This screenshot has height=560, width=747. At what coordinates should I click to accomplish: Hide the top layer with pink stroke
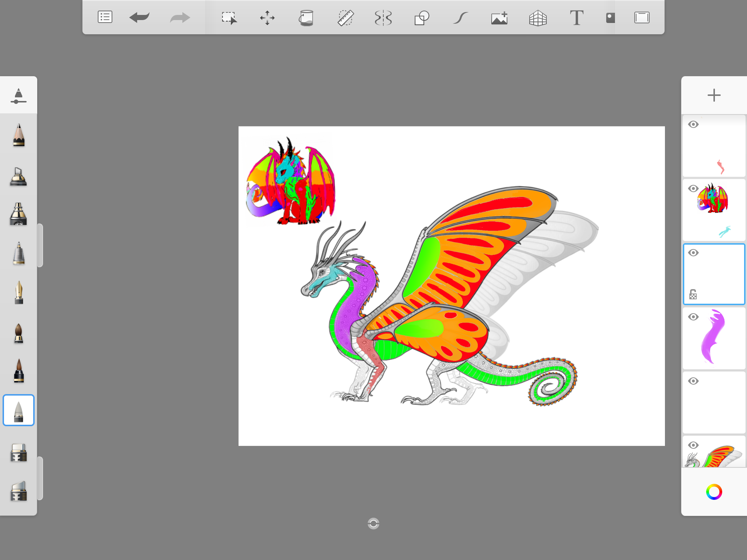693,125
